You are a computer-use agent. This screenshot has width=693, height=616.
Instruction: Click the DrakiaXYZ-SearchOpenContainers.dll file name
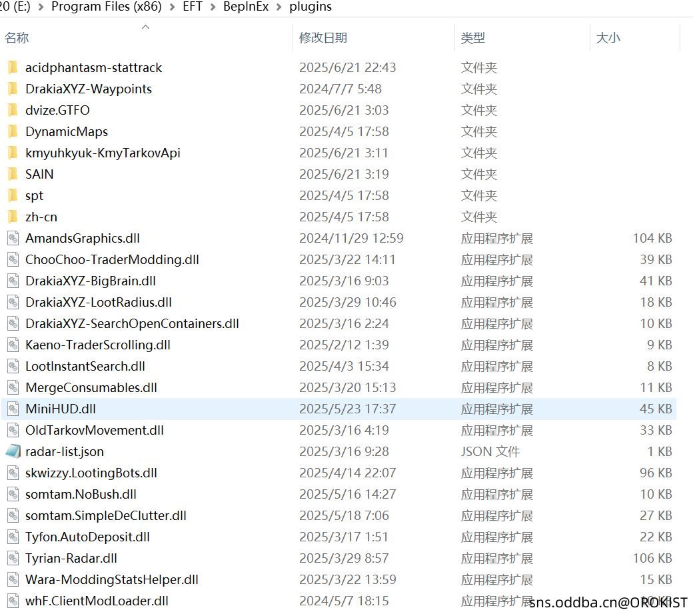click(x=132, y=324)
